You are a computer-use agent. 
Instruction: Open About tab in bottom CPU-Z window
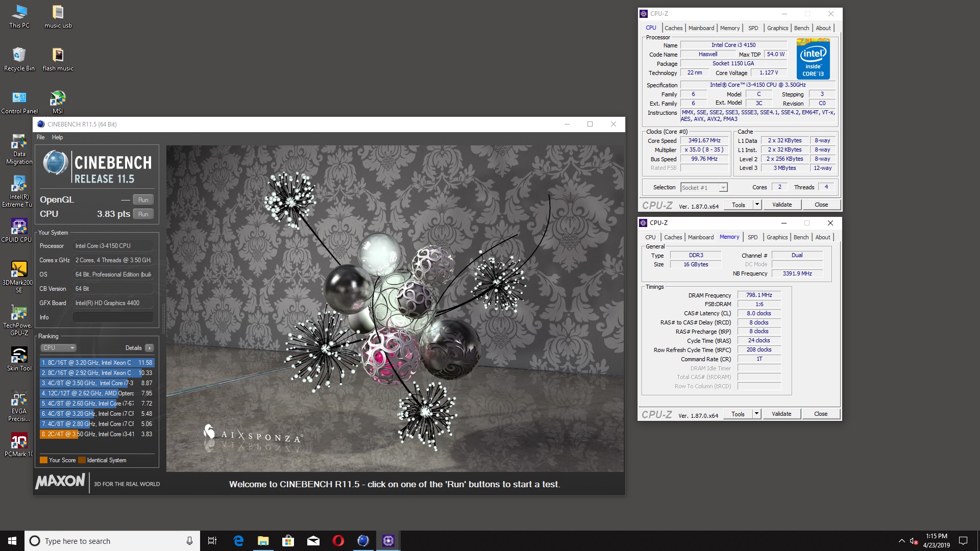[822, 237]
